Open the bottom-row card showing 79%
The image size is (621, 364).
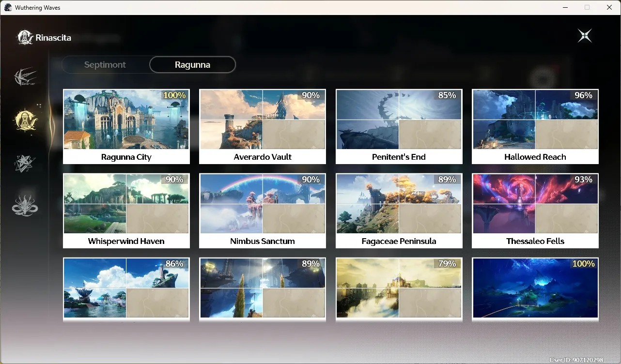(x=399, y=289)
